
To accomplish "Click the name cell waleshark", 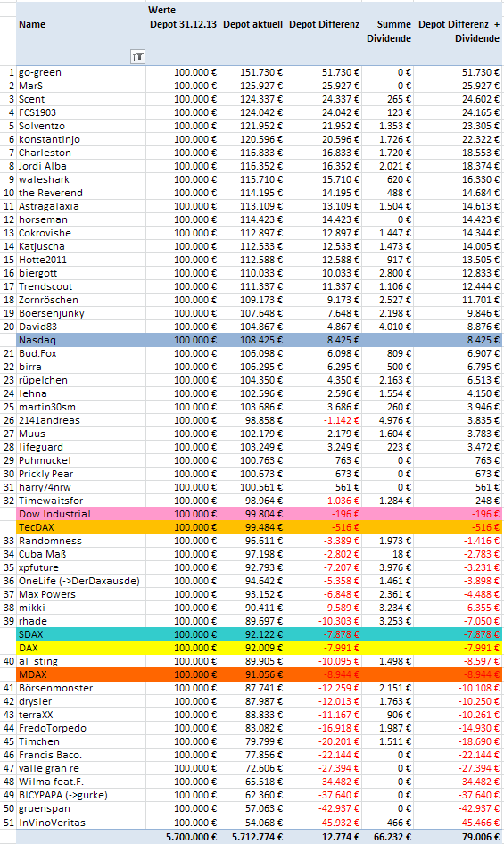I will point(44,180).
